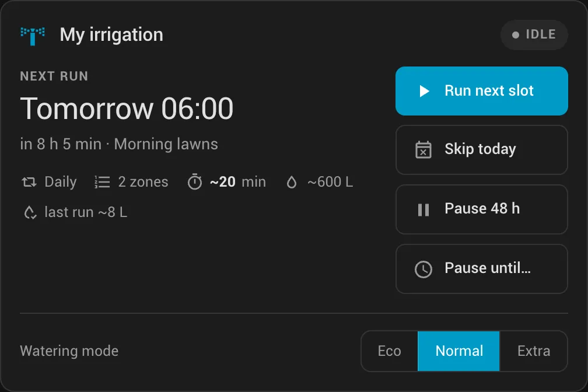Open the Pause until… picker
This screenshot has height=392, width=588.
[481, 269]
